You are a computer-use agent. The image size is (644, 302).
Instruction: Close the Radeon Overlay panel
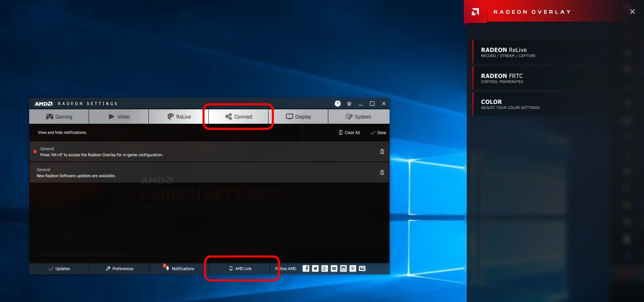(x=632, y=12)
